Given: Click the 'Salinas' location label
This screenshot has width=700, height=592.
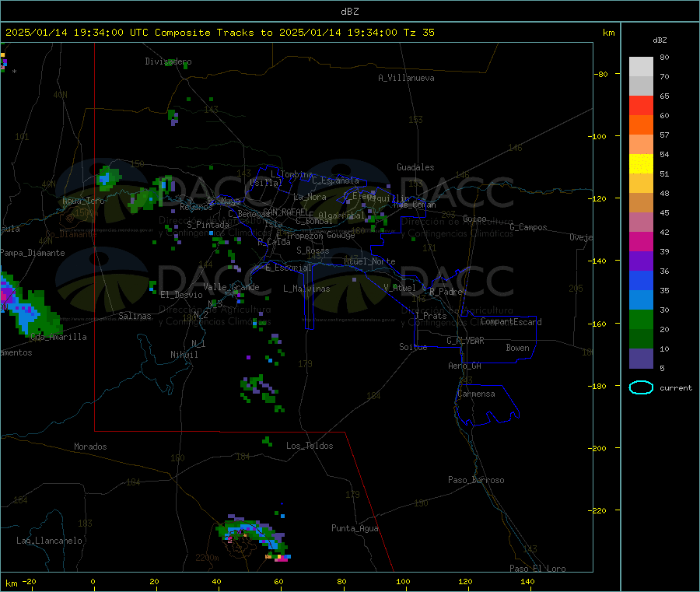Looking at the screenshot, I should [x=135, y=316].
